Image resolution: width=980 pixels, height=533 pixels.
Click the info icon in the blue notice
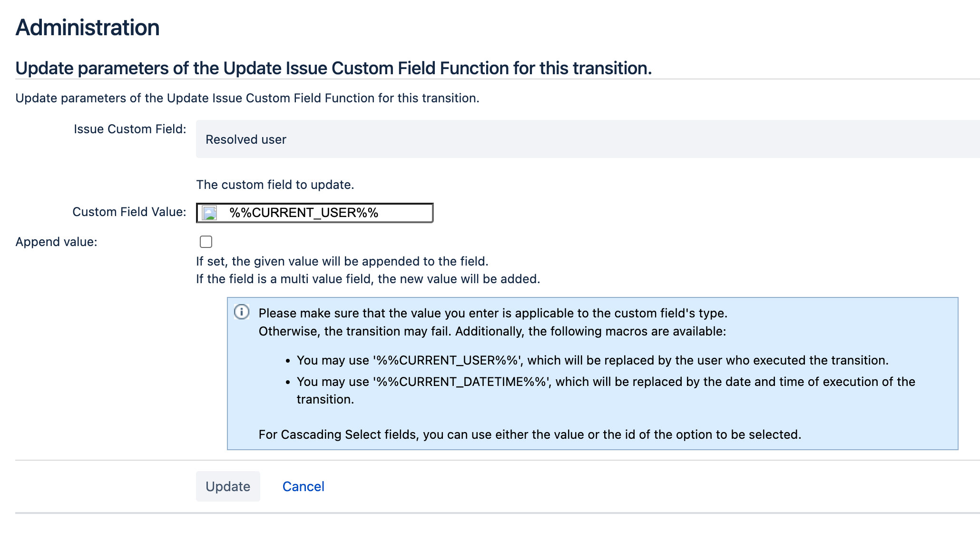click(x=242, y=313)
